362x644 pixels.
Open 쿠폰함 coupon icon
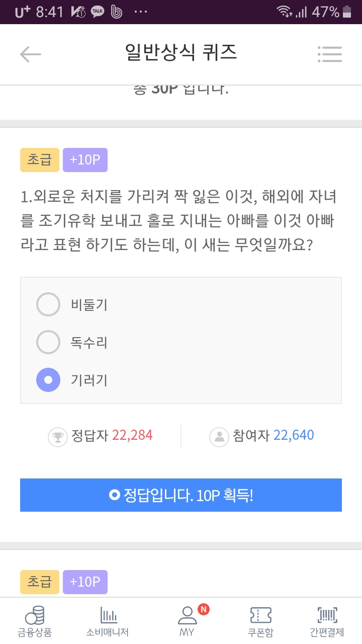pyautogui.click(x=260, y=615)
